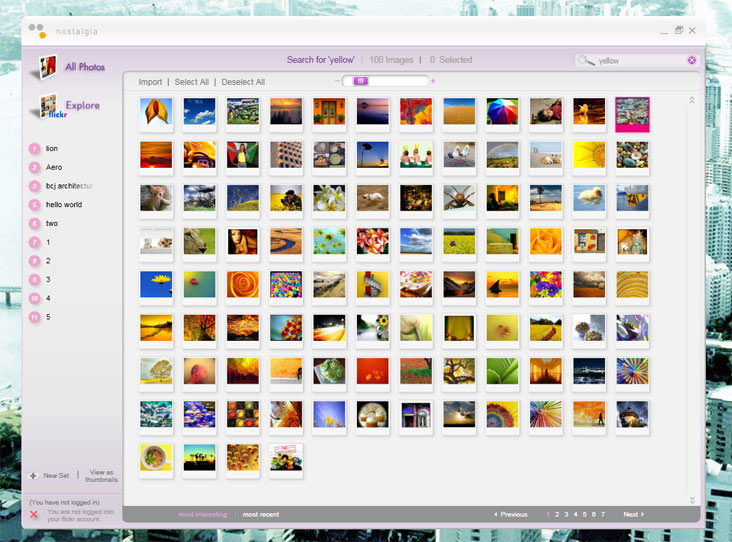This screenshot has height=542, width=732.
Task: Click the plus icon beside New Set
Action: click(34, 475)
